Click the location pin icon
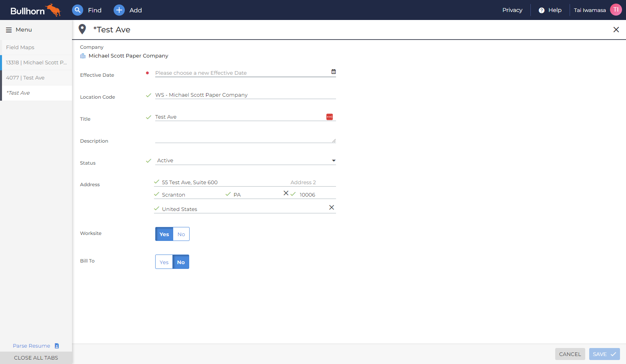Viewport: 626px width, 364px height. tap(82, 29)
